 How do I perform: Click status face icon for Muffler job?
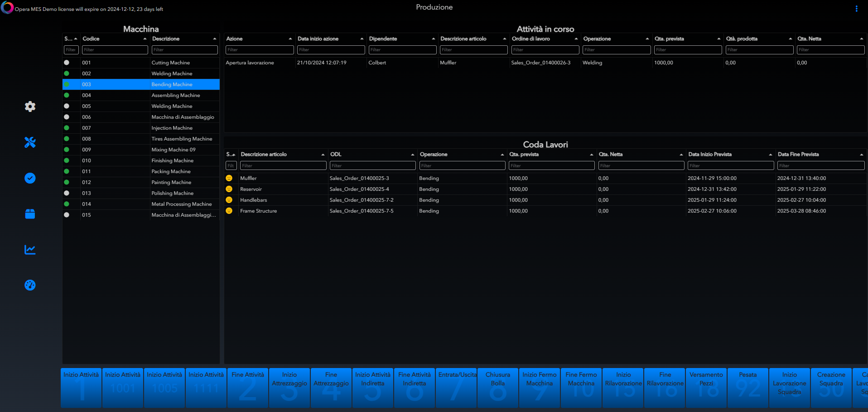coord(229,178)
